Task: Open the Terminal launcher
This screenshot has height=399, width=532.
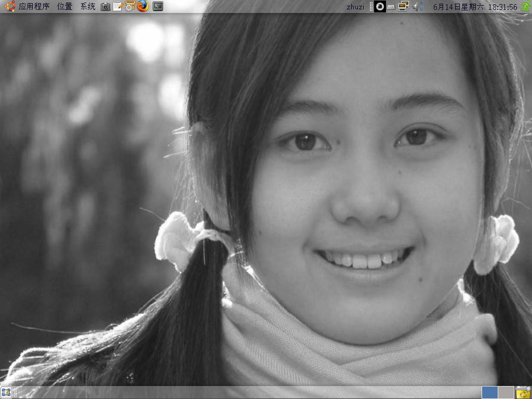Action: coord(158,6)
